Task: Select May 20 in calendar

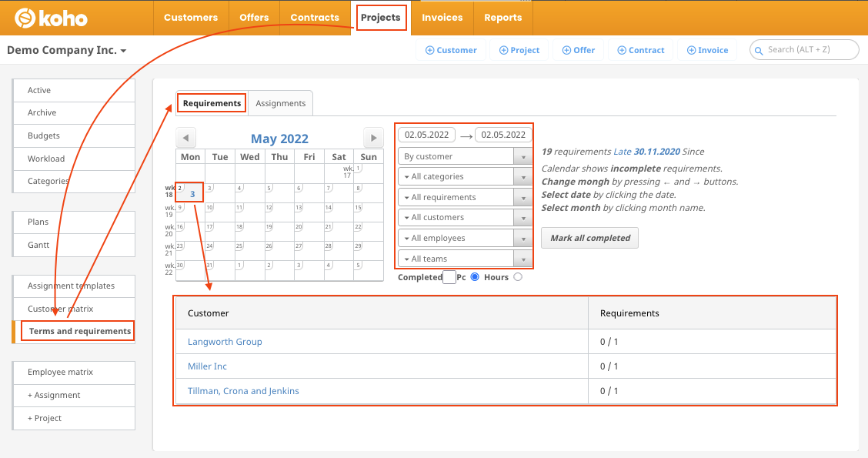Action: (309, 232)
